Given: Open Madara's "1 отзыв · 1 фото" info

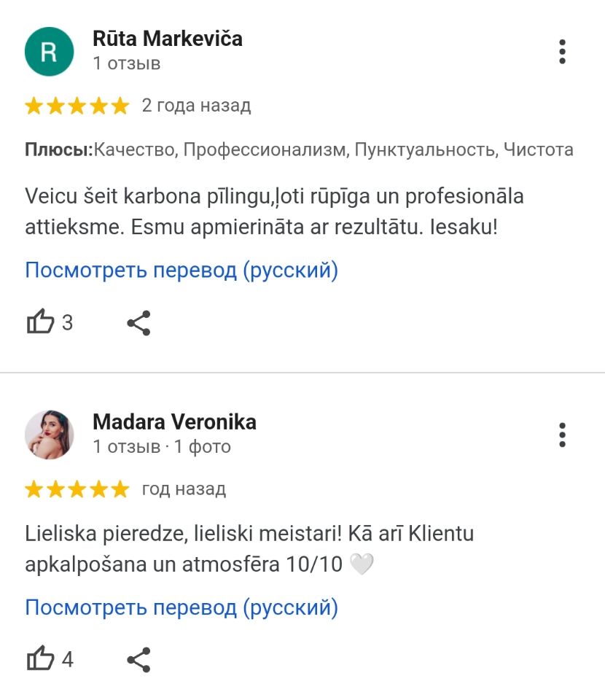Looking at the screenshot, I should 162,446.
